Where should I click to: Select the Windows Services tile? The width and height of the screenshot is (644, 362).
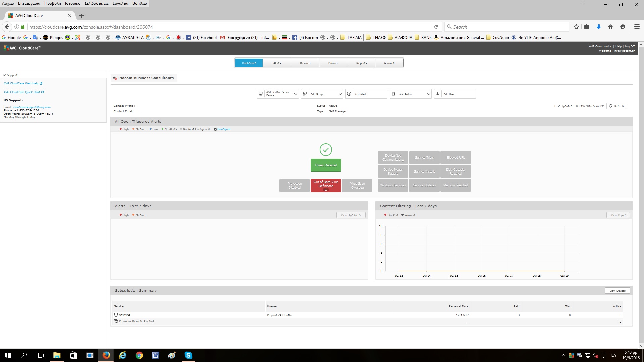coord(393,185)
